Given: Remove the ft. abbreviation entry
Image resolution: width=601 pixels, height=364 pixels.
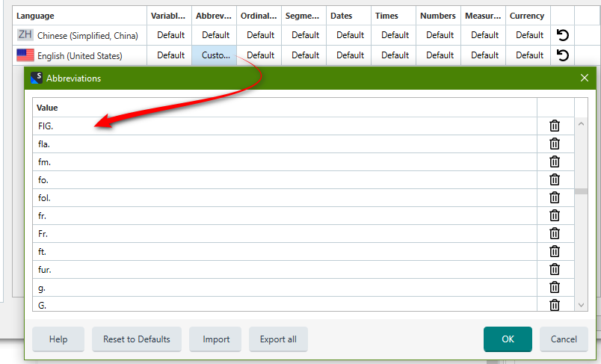Looking at the screenshot, I should 555,251.
